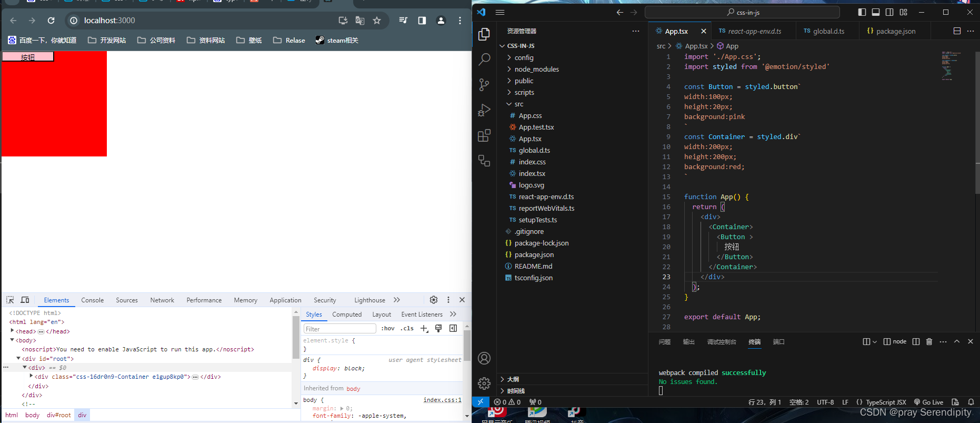Image resolution: width=980 pixels, height=423 pixels.
Task: Collapse the CSS-IN-JS root folder
Action: (573, 46)
